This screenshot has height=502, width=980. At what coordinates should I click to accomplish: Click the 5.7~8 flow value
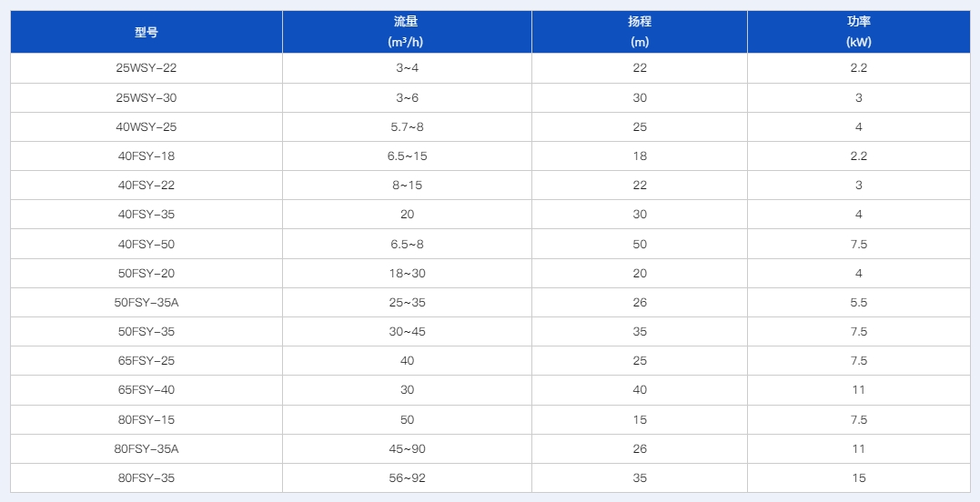coord(407,127)
